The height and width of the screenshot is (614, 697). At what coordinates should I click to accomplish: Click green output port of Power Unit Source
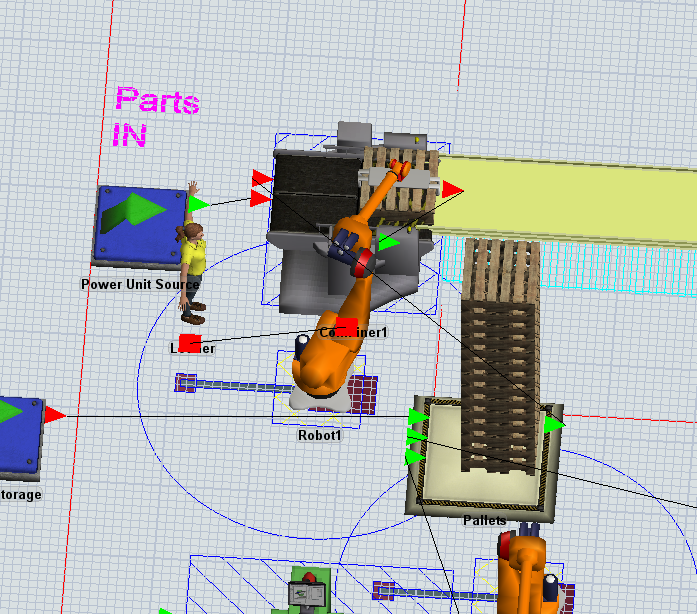tap(198, 204)
